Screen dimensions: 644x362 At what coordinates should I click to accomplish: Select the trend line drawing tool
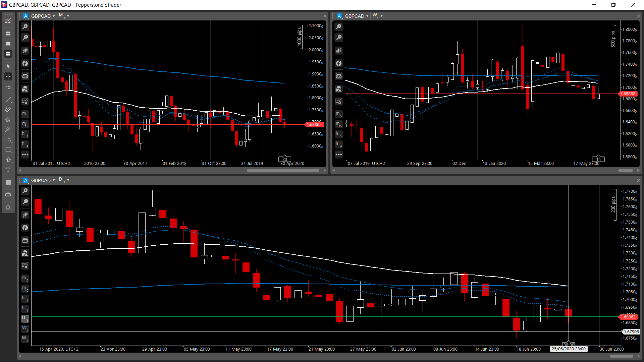coord(8,100)
